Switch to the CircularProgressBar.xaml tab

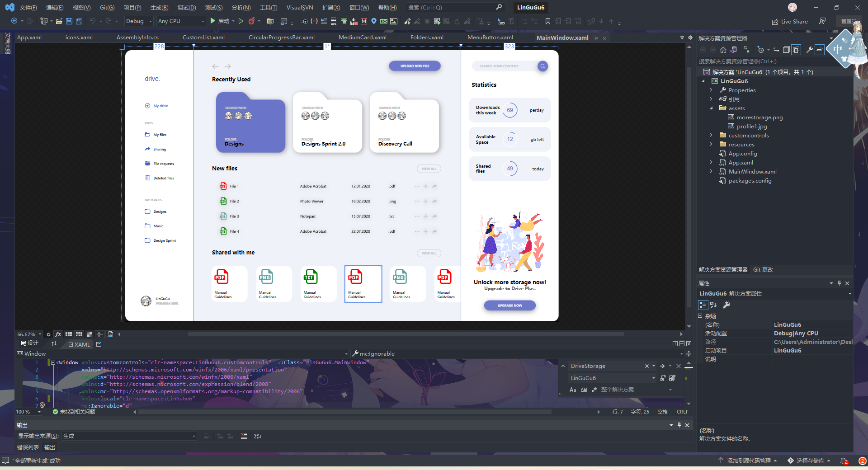tap(281, 38)
